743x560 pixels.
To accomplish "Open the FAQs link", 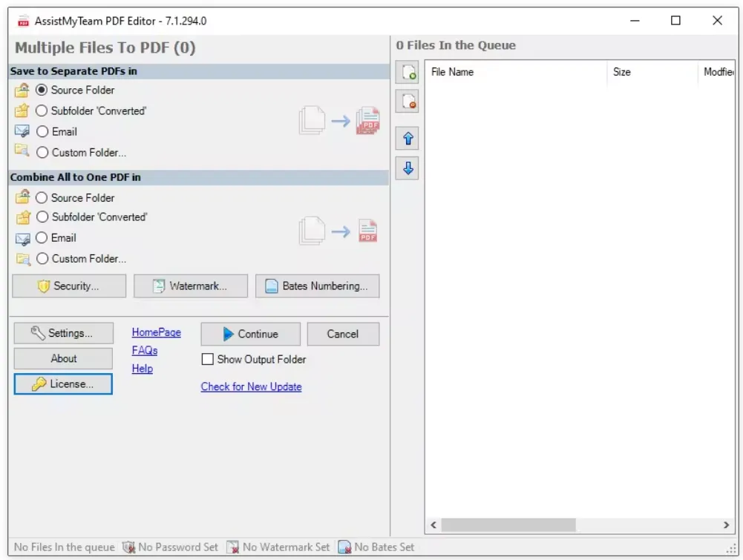I will [145, 350].
